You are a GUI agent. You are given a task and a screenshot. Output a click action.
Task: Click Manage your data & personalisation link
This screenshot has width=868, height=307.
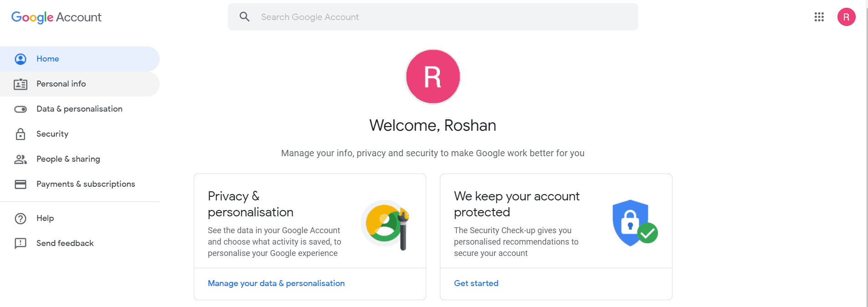pyautogui.click(x=276, y=283)
